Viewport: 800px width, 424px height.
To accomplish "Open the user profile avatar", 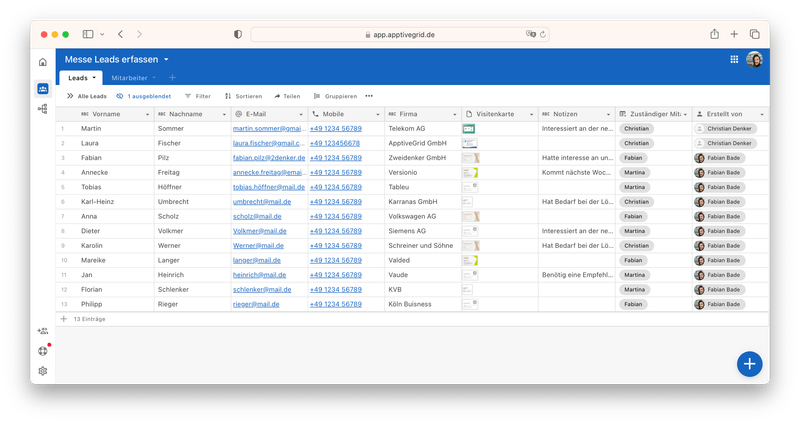I will (x=754, y=59).
